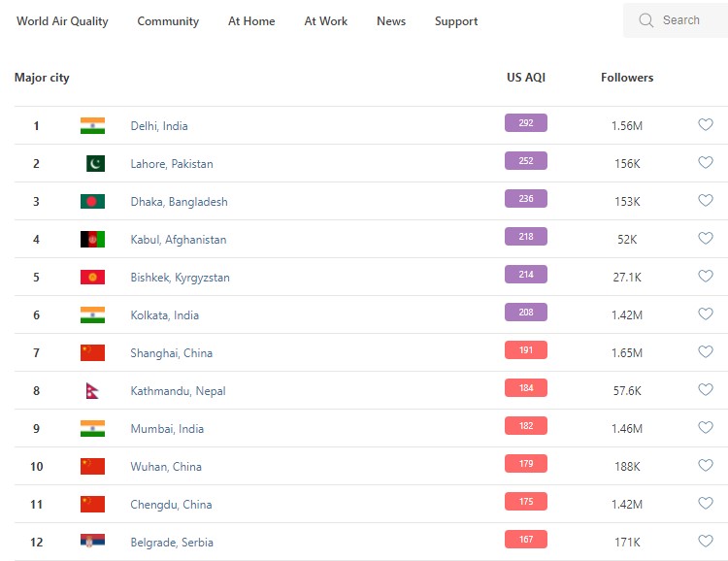The height and width of the screenshot is (561, 728).
Task: Click the Nepal flag icon
Action: 92,391
